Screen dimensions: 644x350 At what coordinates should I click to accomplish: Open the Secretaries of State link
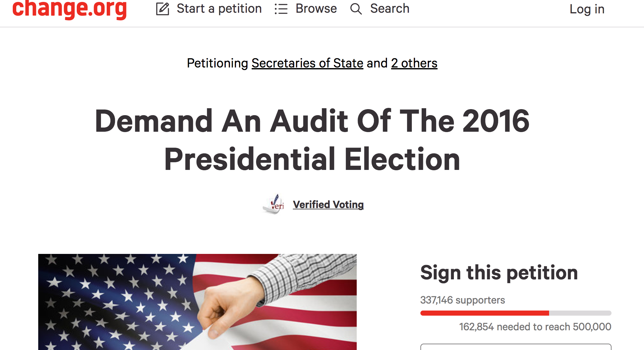(307, 63)
